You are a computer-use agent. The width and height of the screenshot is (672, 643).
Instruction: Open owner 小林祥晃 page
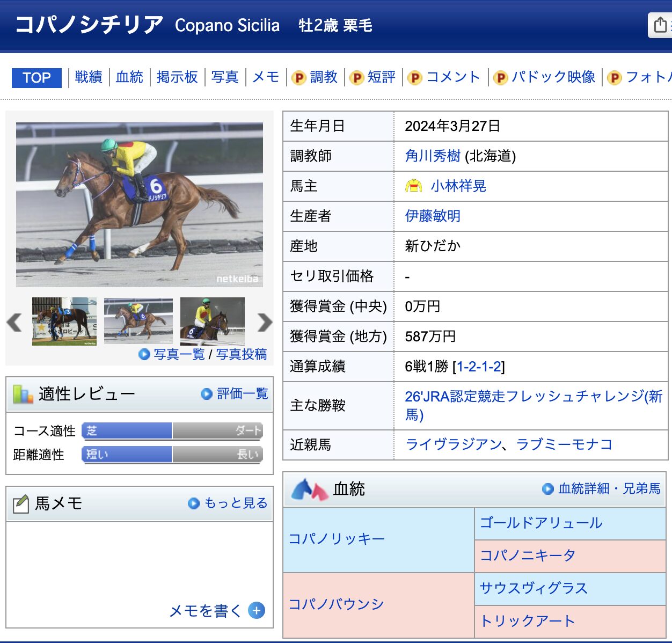tap(458, 186)
